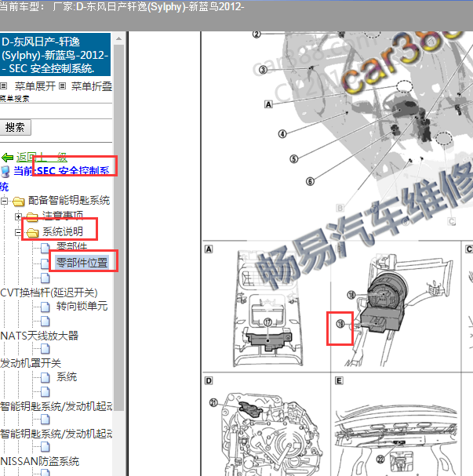Click diagram panel A with callout 17
Screen dimensions: 473x476
(267, 307)
